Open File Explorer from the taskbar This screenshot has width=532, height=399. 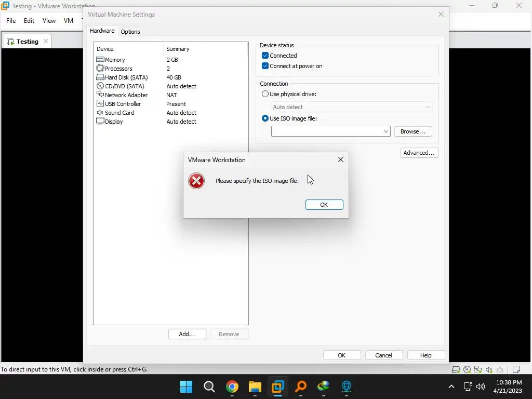(255, 387)
